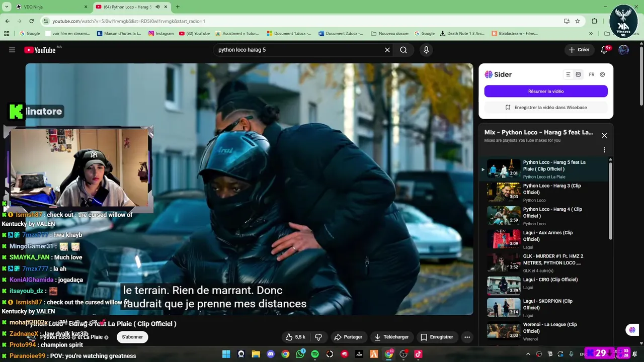The height and width of the screenshot is (362, 644).
Task: Expand the tab search dropdown
Action: pos(7,7)
